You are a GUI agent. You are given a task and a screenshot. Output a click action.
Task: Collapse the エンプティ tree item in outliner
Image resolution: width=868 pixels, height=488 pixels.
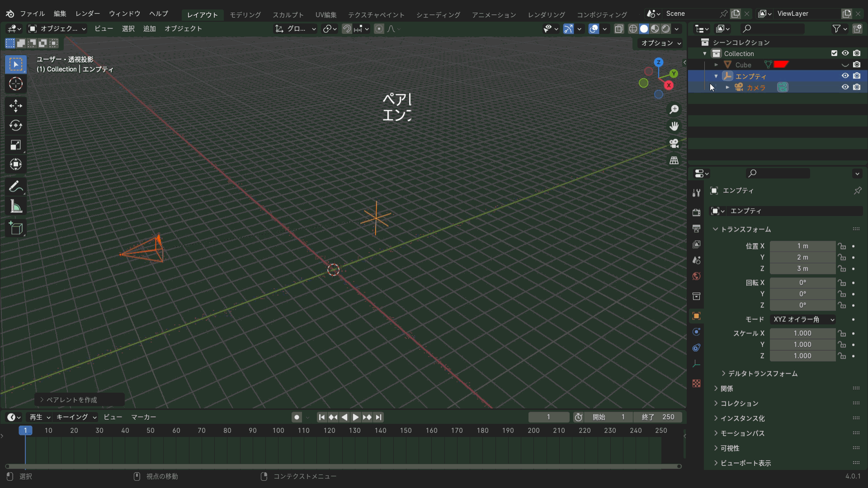pyautogui.click(x=716, y=76)
